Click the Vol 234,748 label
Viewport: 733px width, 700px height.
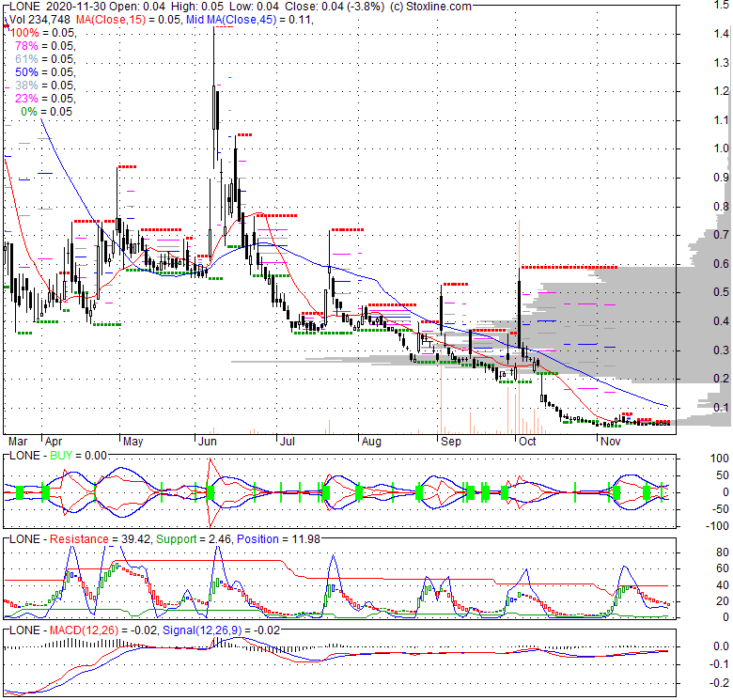(x=39, y=20)
